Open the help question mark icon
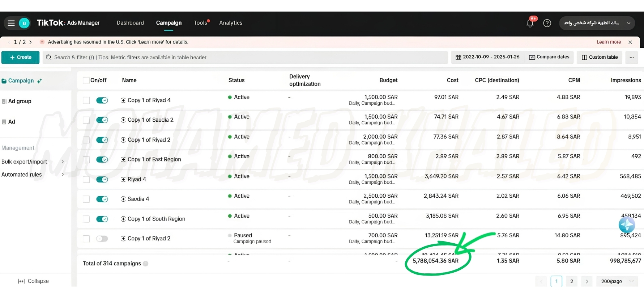 (547, 23)
